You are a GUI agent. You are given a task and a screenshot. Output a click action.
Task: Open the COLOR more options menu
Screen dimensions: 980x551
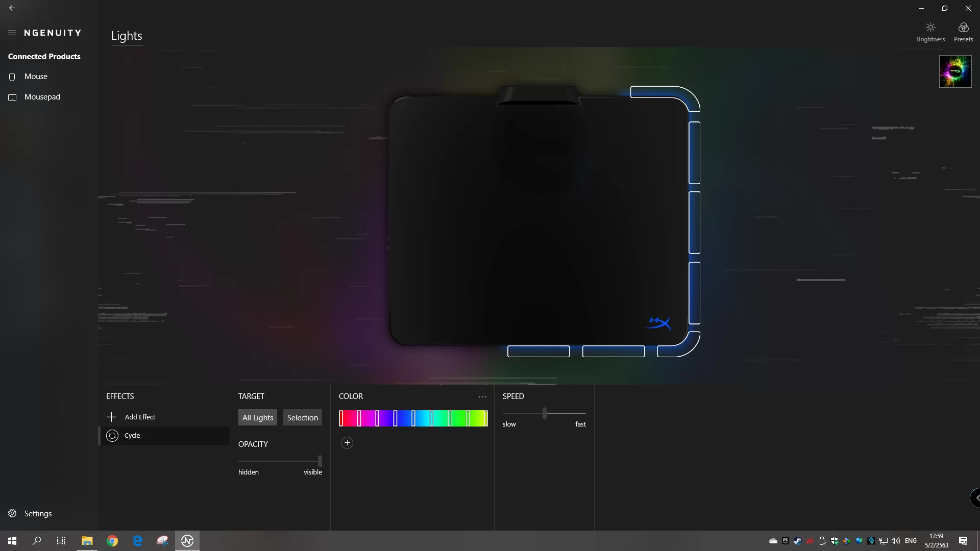click(x=483, y=396)
